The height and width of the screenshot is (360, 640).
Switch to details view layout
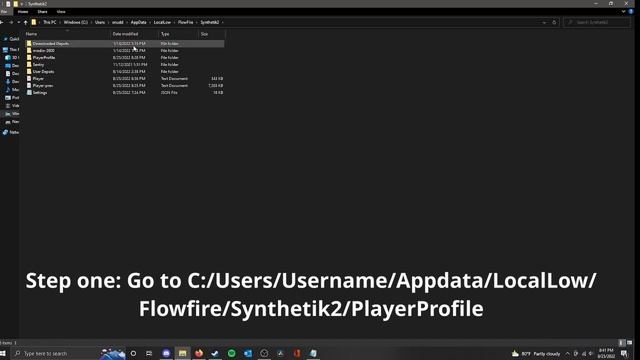622,343
